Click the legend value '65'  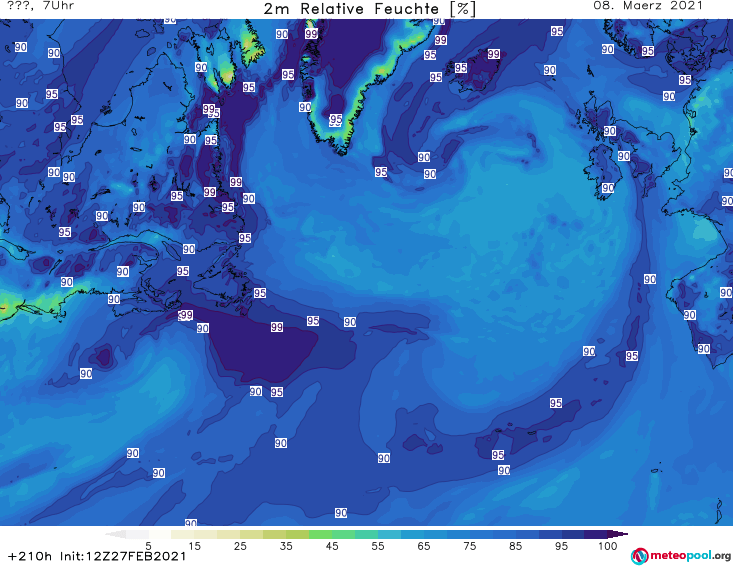click(x=424, y=546)
